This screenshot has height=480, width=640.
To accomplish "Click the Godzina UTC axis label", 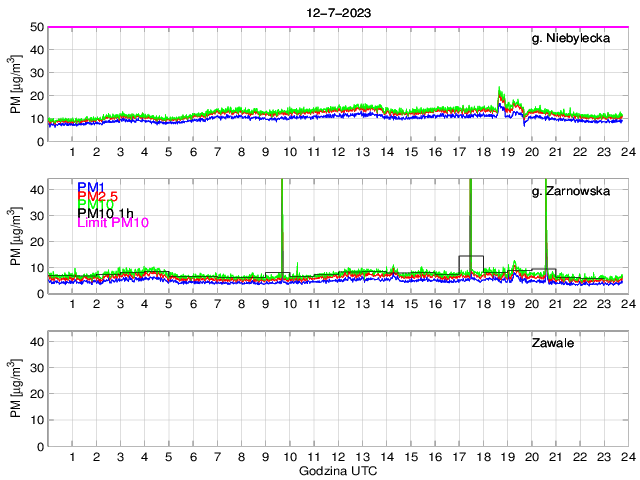I will [x=336, y=470].
